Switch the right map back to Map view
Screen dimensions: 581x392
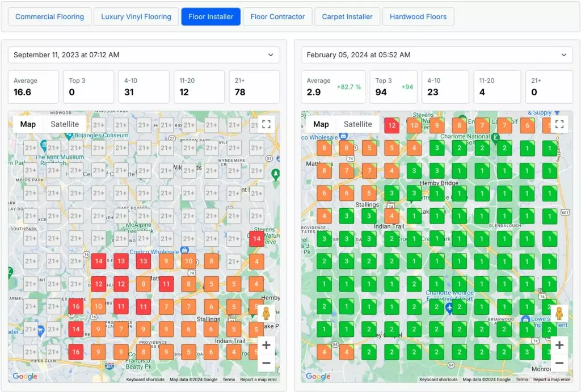(x=321, y=124)
